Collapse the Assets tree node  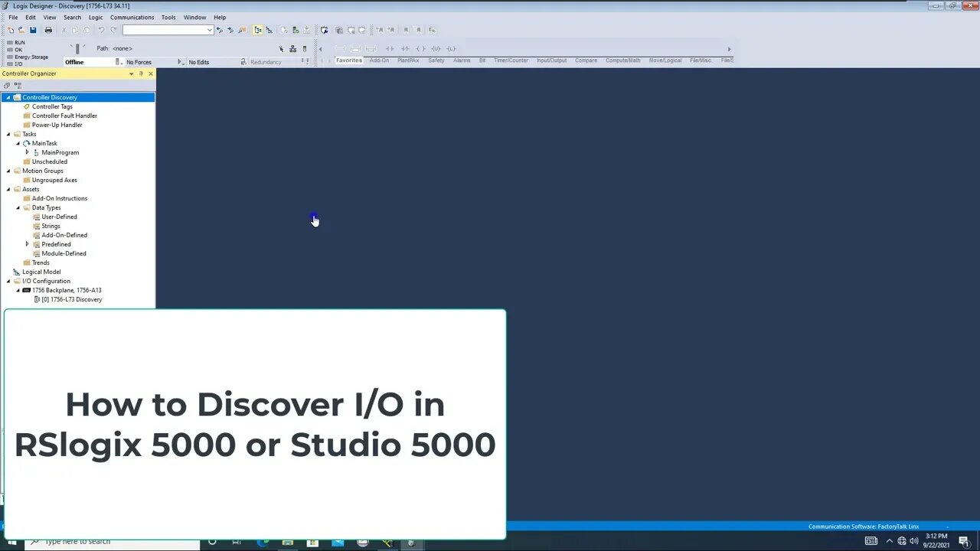pos(8,189)
